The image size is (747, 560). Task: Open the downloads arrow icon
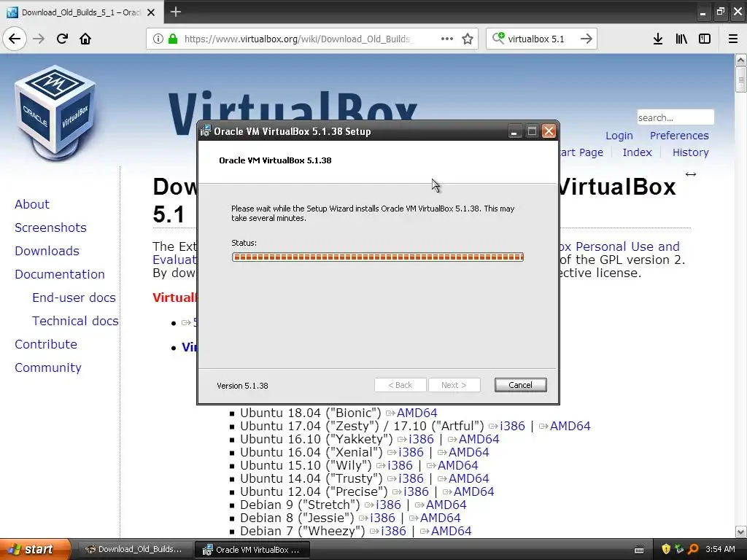(657, 39)
